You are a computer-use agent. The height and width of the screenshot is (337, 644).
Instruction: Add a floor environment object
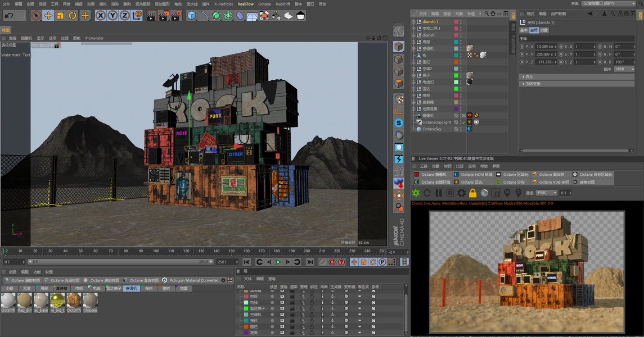coord(252,16)
